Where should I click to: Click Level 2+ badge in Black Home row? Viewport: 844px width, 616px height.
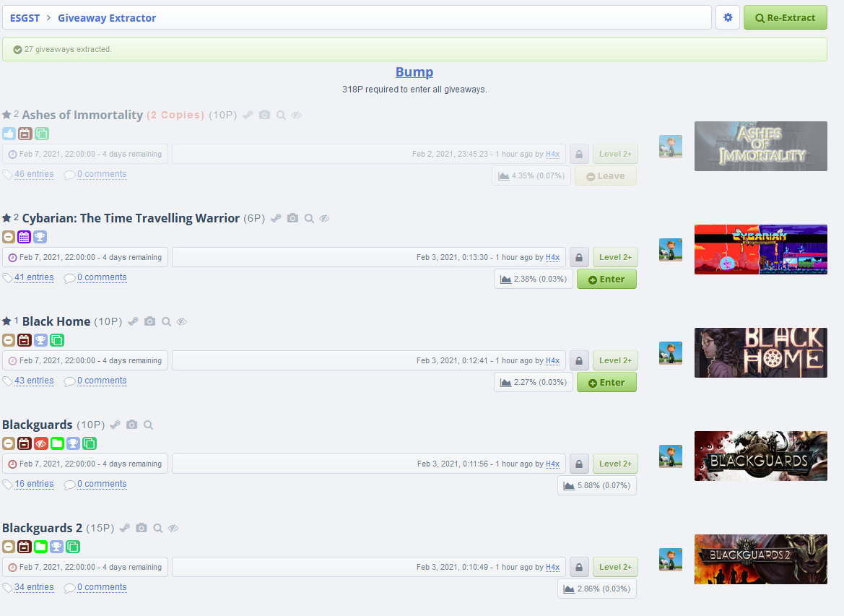click(615, 361)
